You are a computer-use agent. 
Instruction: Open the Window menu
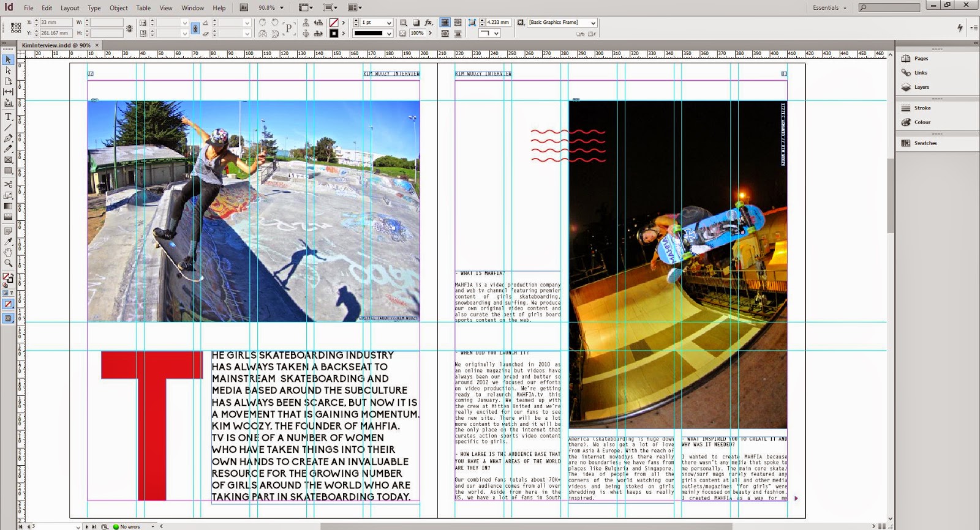click(193, 8)
